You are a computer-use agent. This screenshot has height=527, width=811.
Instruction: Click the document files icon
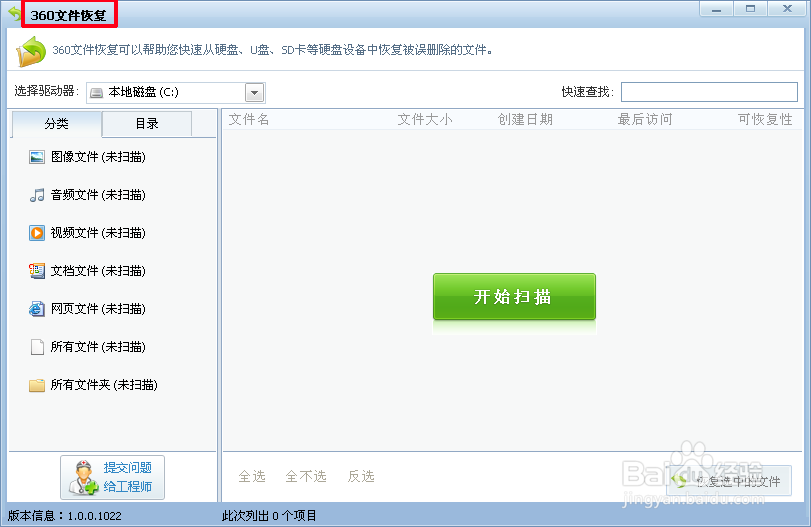pos(37,270)
